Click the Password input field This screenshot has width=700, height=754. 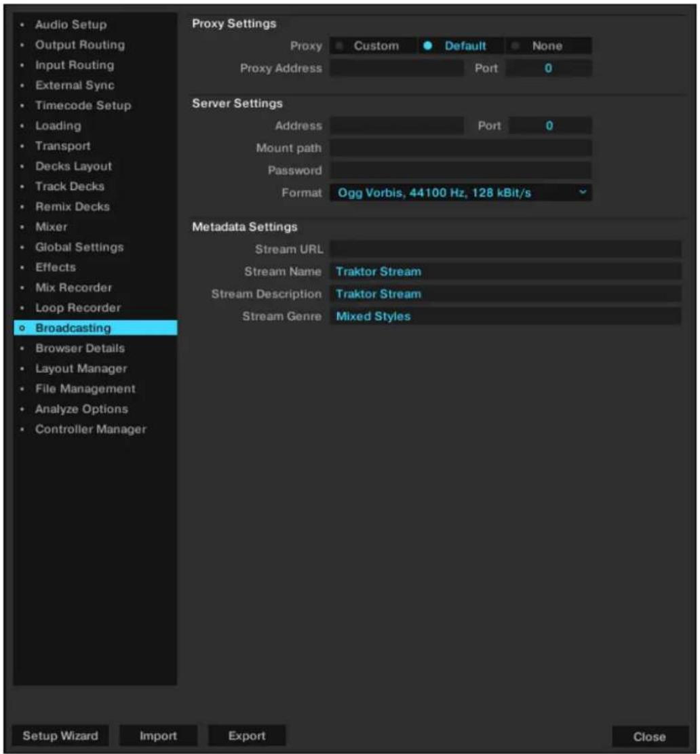[461, 170]
